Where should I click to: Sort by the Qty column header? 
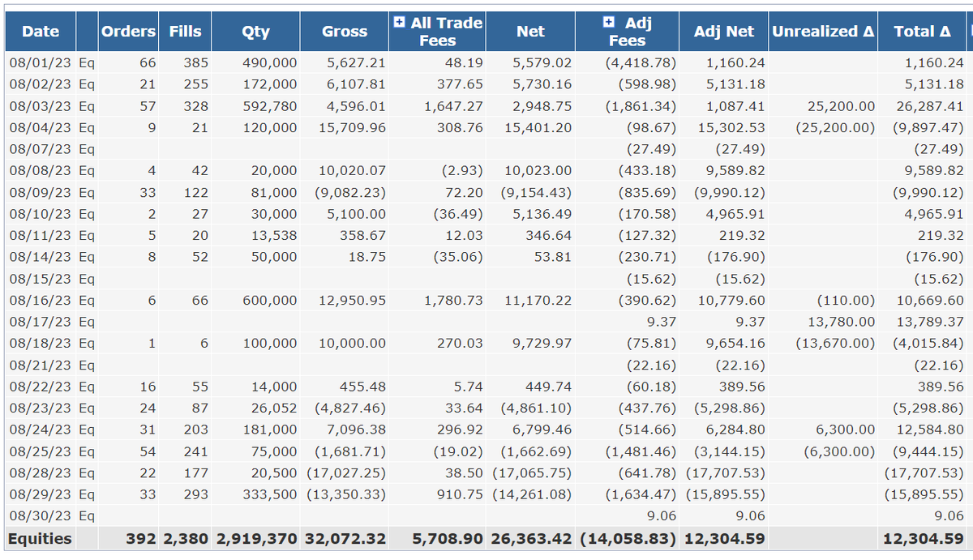(x=256, y=32)
